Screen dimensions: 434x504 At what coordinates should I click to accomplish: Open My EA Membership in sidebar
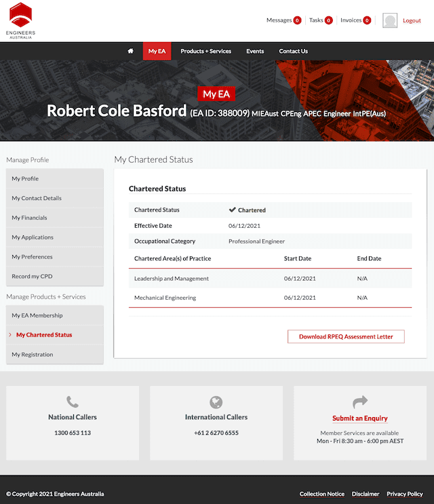(55, 315)
